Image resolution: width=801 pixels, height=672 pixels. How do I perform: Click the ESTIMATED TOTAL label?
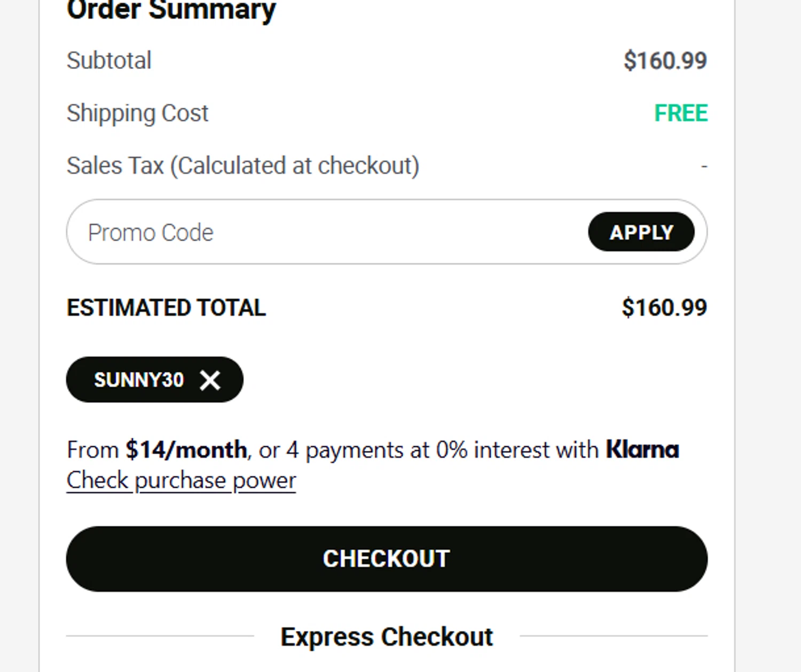tap(166, 308)
